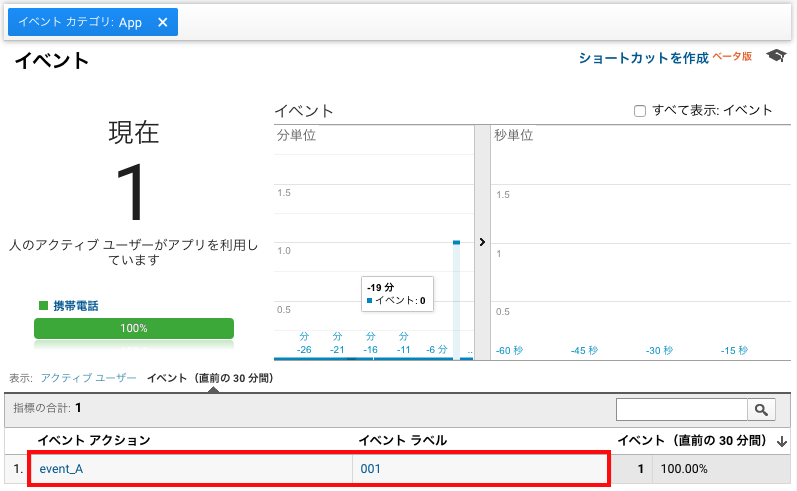Viewport: 797px width, 491px height.
Task: Click the 指標の合計: 1 text
Action: [47, 408]
